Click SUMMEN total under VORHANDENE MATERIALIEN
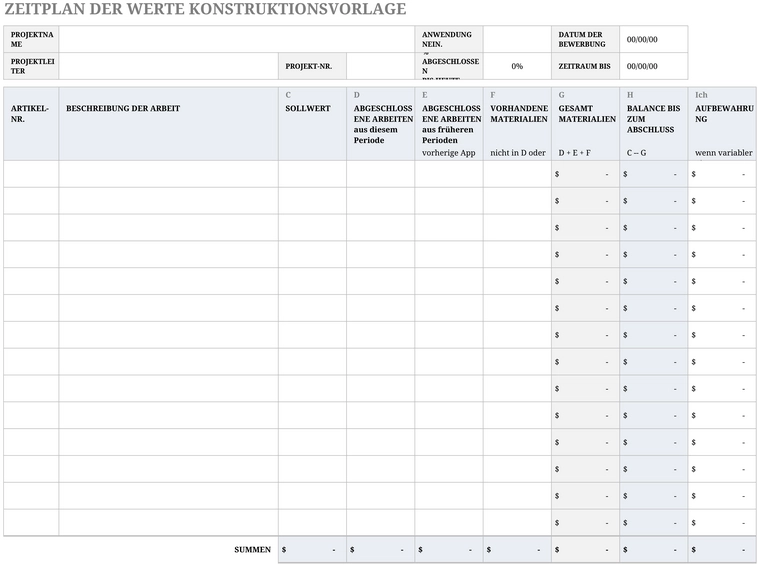 click(x=517, y=550)
